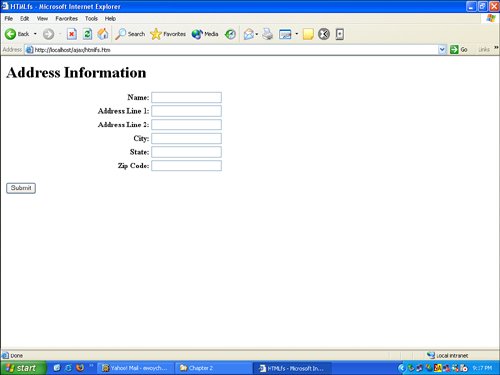Expand the Back button history dropdown arrow

point(35,34)
